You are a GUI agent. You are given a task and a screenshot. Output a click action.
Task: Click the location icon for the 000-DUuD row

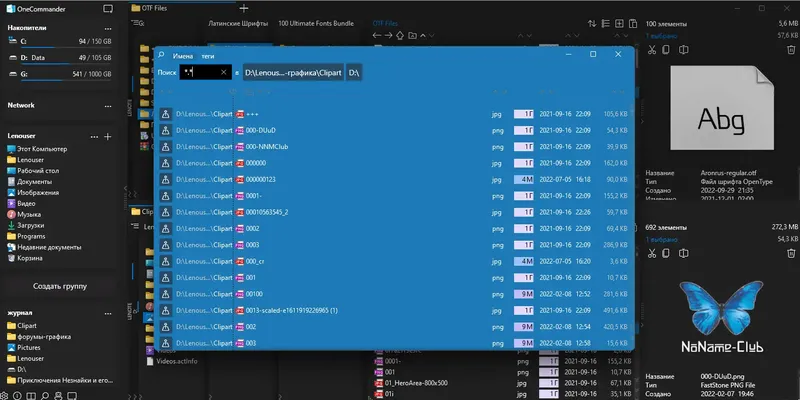(165, 131)
